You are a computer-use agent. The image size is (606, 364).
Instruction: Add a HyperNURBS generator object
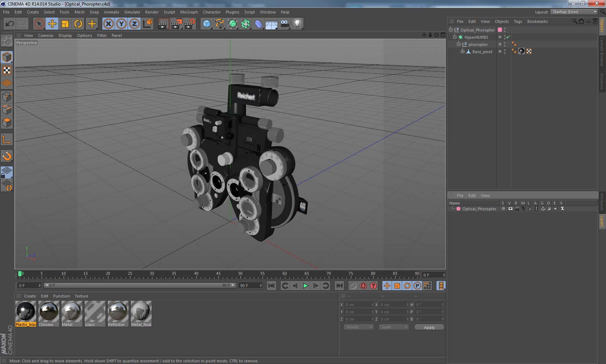[232, 24]
